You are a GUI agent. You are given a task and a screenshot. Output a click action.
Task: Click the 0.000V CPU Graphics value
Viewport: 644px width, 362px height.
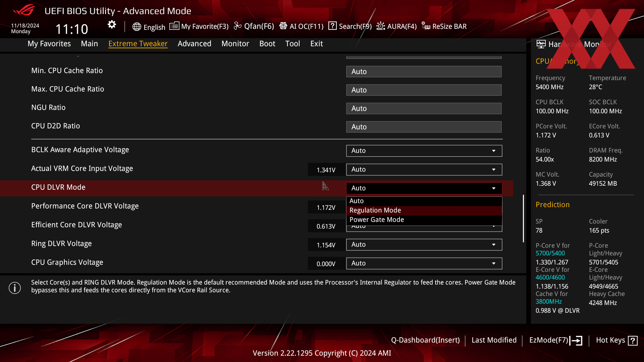click(326, 264)
